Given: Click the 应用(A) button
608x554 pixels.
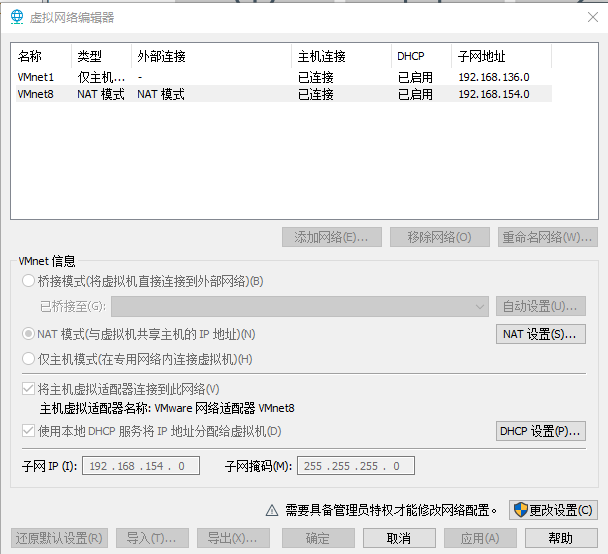Looking at the screenshot, I should click(480, 538).
